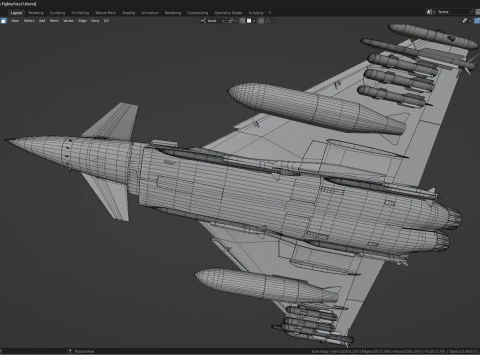Image resolution: width=480 pixels, height=360 pixels.
Task: Open the Rendering workspace tab
Action: [x=173, y=13]
